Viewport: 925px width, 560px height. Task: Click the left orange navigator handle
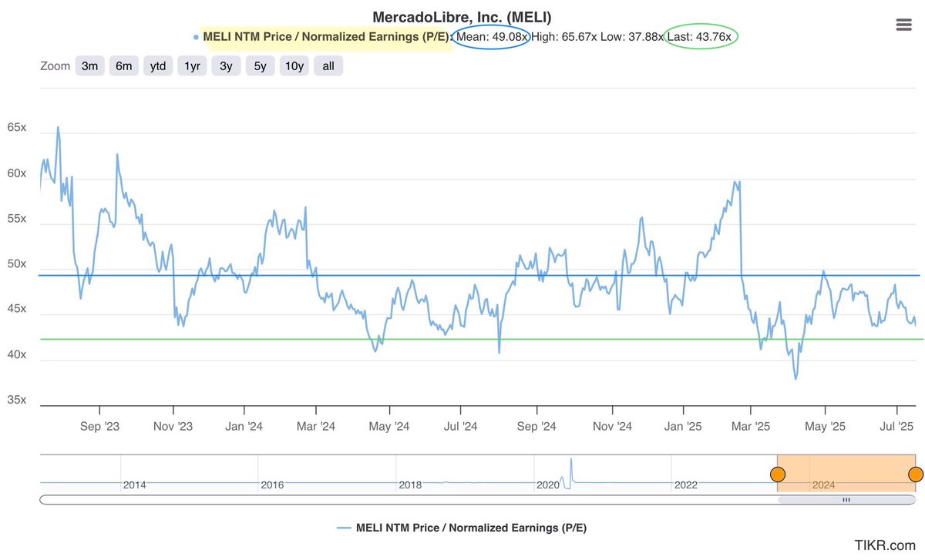click(778, 474)
